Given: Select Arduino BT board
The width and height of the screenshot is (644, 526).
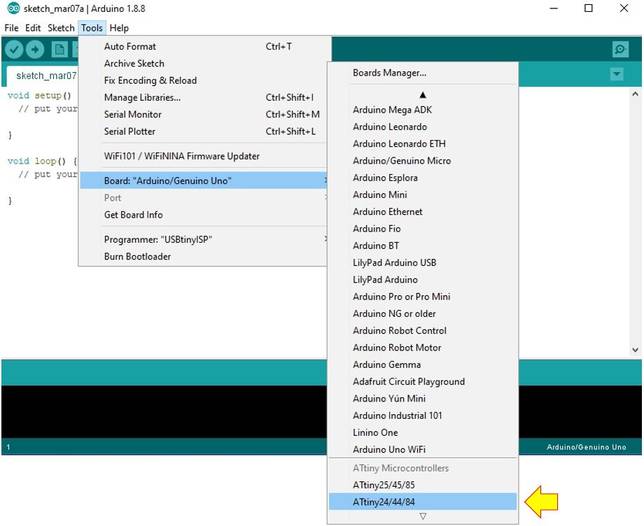Looking at the screenshot, I should click(423, 246).
